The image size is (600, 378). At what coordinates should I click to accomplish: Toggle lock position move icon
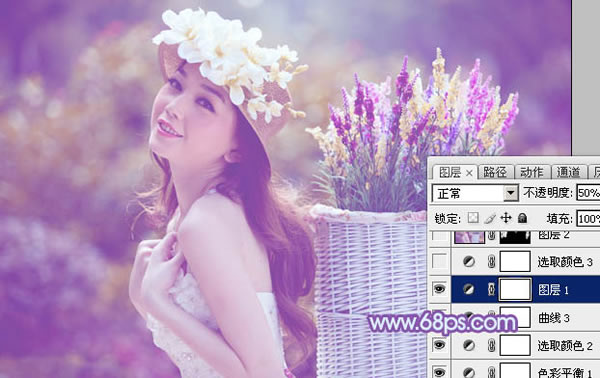(506, 218)
